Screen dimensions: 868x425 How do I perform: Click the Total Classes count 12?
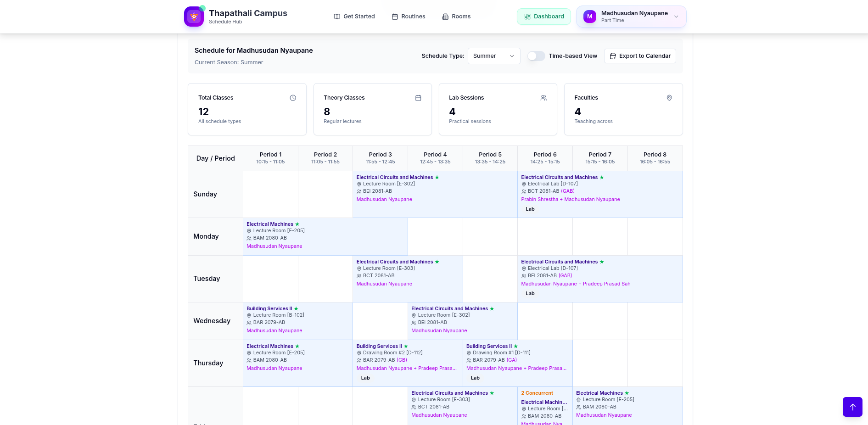tap(204, 112)
